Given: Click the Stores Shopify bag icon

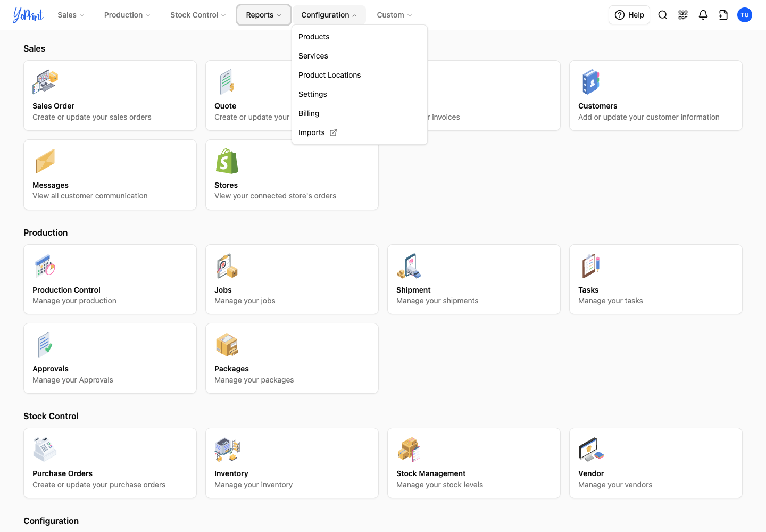Looking at the screenshot, I should [227, 161].
